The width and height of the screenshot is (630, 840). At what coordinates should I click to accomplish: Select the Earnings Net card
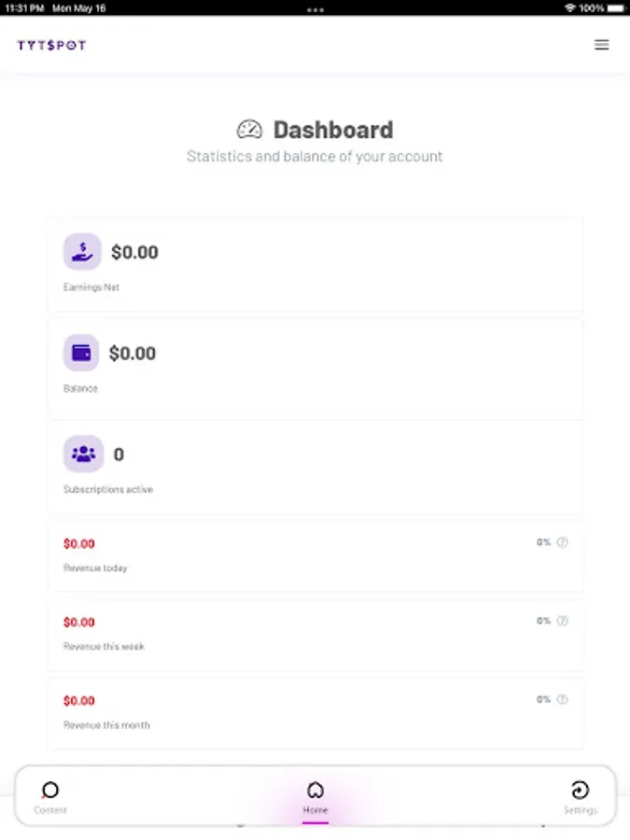pos(315,264)
